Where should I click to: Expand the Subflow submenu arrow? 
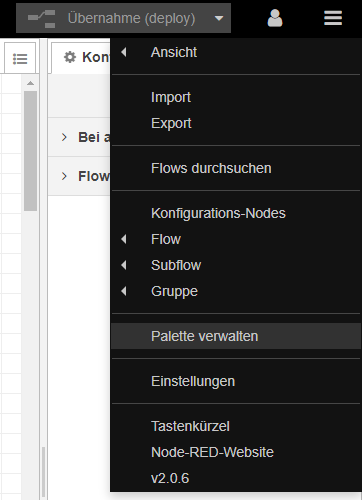(x=124, y=265)
